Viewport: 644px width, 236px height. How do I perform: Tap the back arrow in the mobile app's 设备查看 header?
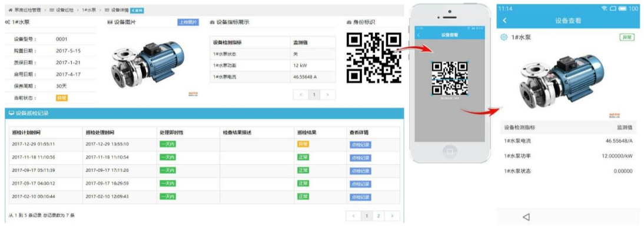point(504,21)
